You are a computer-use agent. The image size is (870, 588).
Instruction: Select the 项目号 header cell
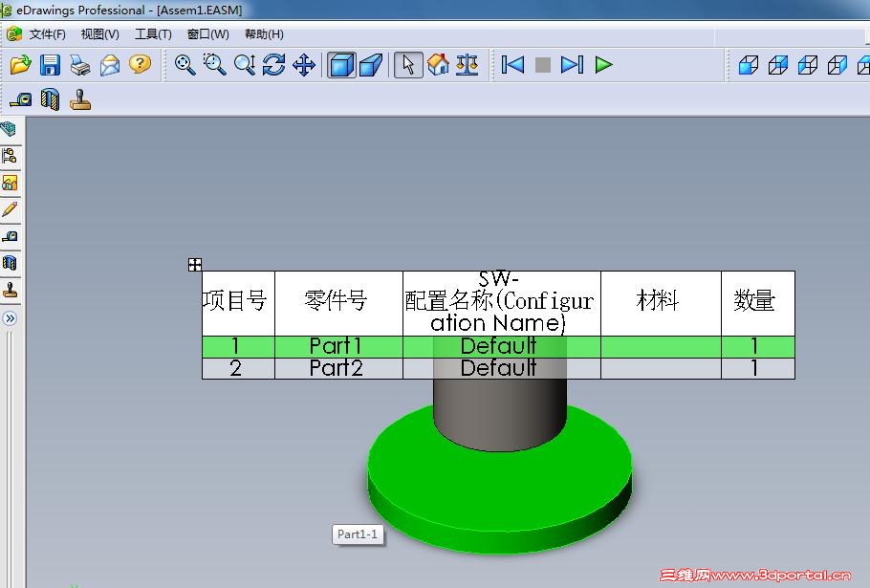pyautogui.click(x=239, y=303)
